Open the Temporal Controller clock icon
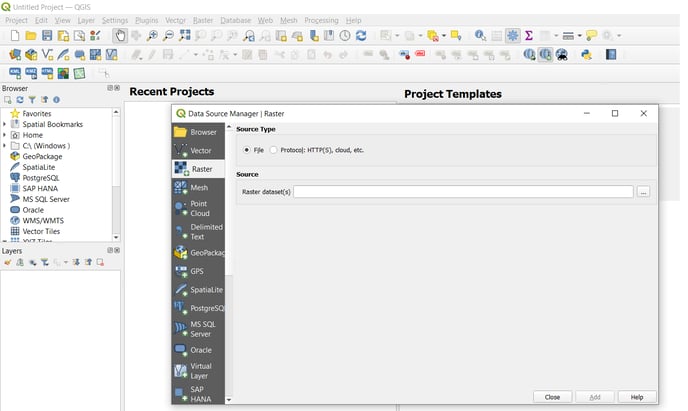 [x=345, y=36]
